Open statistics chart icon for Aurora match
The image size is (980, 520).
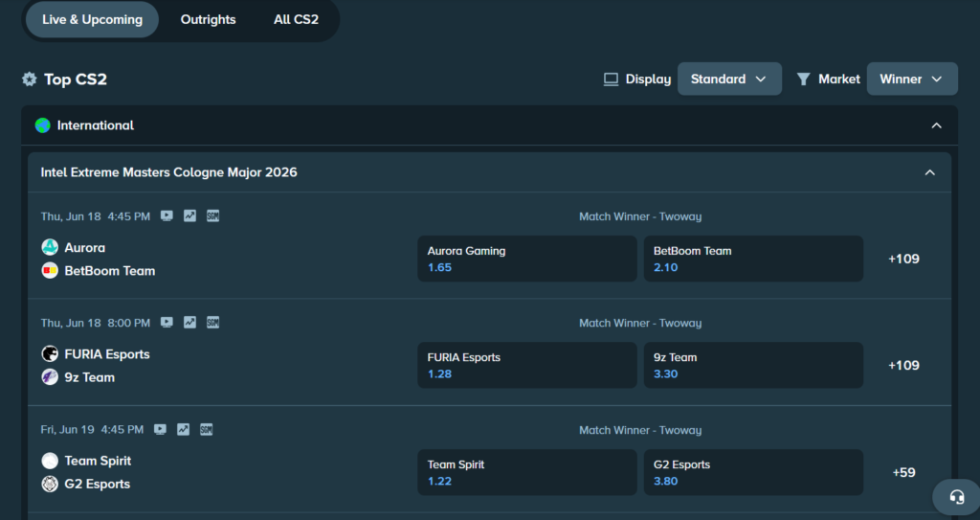tap(190, 215)
